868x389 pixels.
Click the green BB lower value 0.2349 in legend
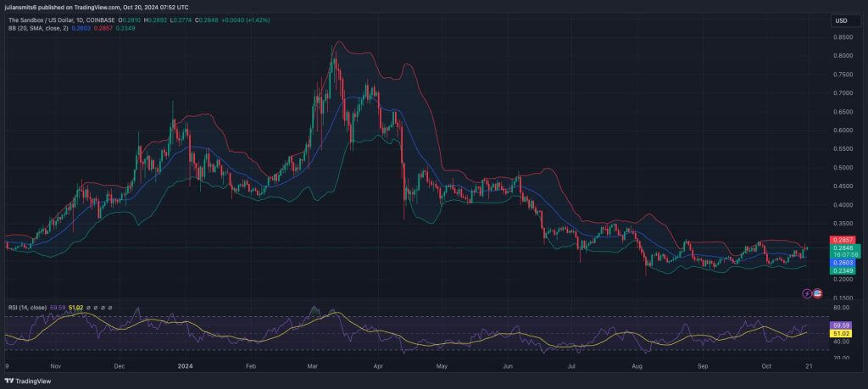click(x=125, y=28)
